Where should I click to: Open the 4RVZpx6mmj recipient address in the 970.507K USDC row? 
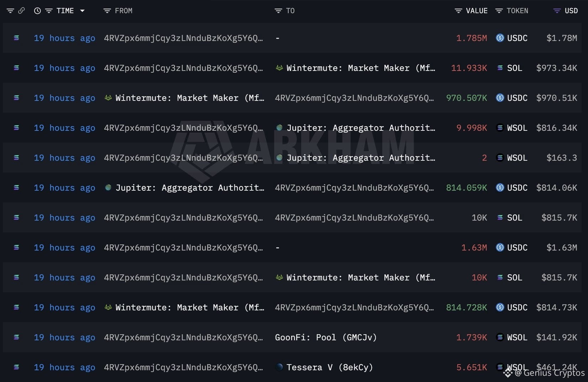point(355,98)
